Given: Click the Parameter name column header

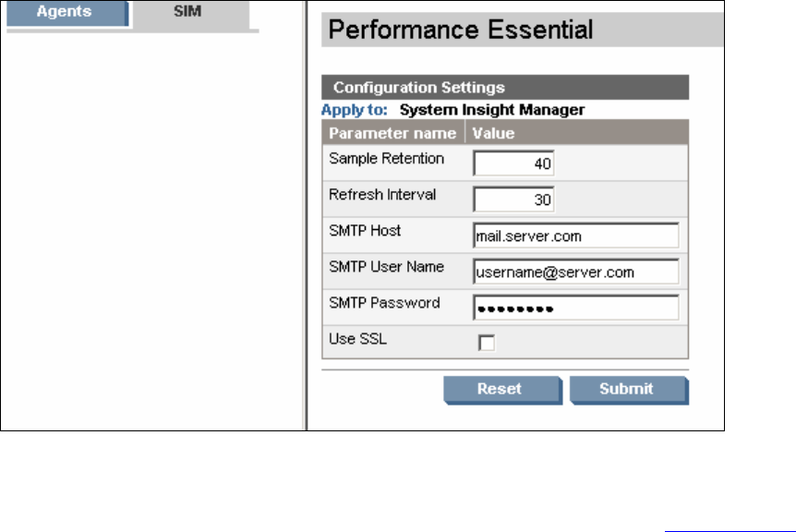Looking at the screenshot, I should (392, 133).
